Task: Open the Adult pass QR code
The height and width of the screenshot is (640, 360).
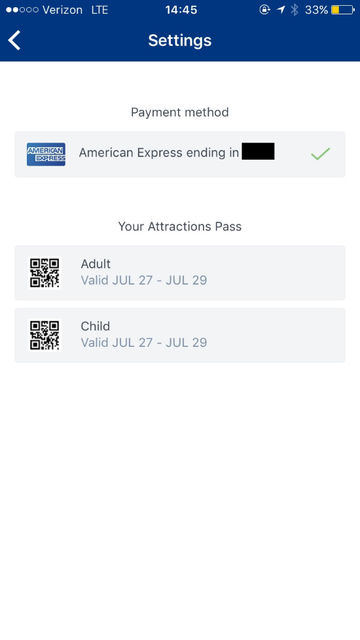Action: pyautogui.click(x=44, y=273)
